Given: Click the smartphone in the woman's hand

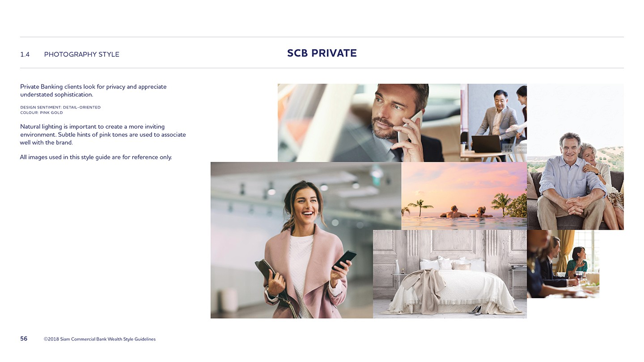Looking at the screenshot, I should click(344, 260).
